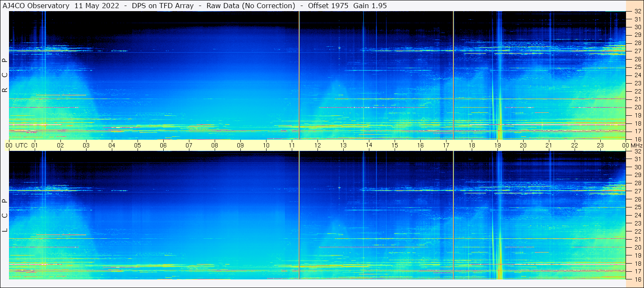Select the 06 hour label on the time axis
Viewport: 644px width, 288px height.
pyautogui.click(x=163, y=145)
